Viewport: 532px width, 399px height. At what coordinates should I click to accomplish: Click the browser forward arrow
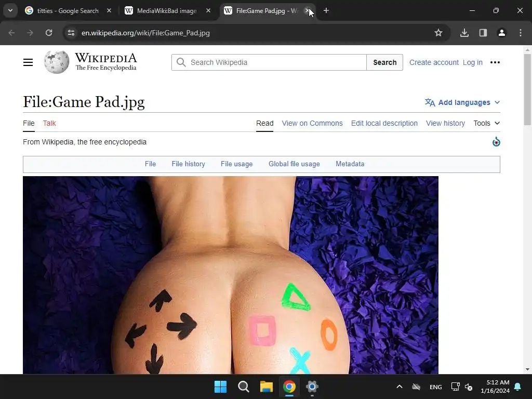click(30, 33)
